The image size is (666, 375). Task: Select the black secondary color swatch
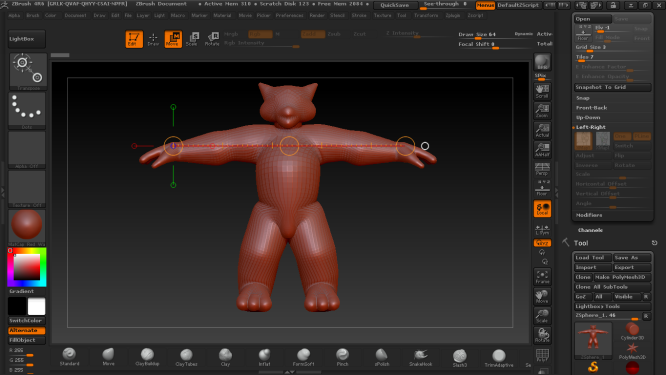click(17, 306)
